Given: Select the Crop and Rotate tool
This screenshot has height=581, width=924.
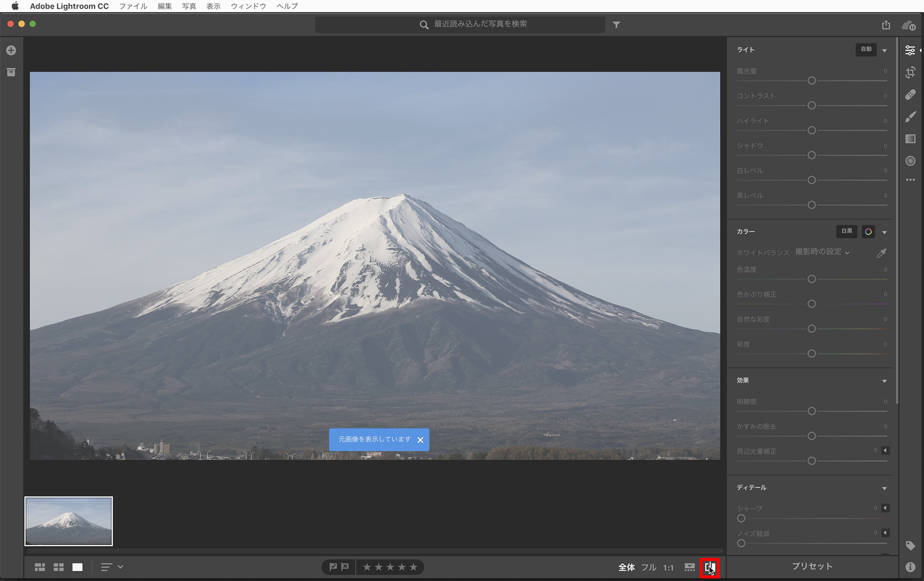Looking at the screenshot, I should pyautogui.click(x=910, y=72).
